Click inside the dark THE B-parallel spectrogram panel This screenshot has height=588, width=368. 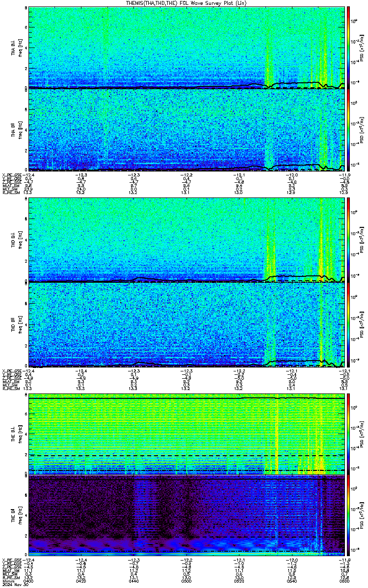pos(186,516)
